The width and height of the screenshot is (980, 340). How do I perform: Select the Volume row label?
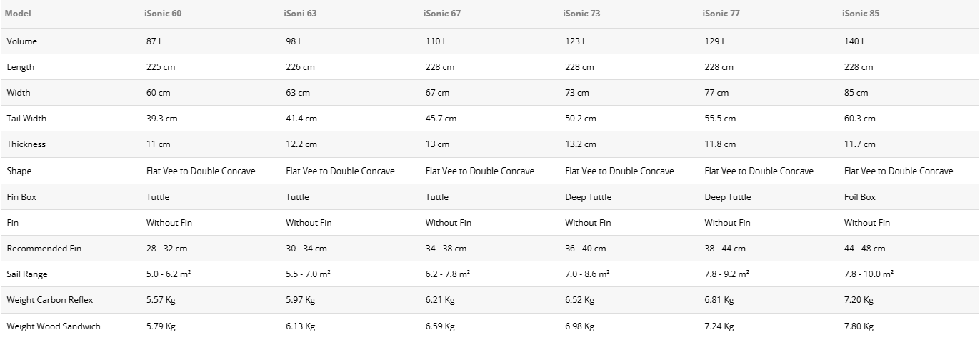pyautogui.click(x=22, y=41)
